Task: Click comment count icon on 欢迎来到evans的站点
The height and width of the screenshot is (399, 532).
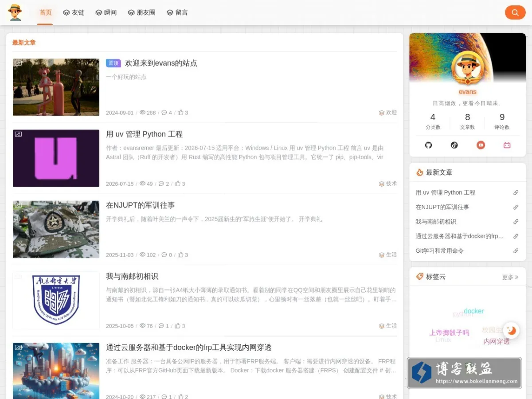Action: [x=164, y=113]
